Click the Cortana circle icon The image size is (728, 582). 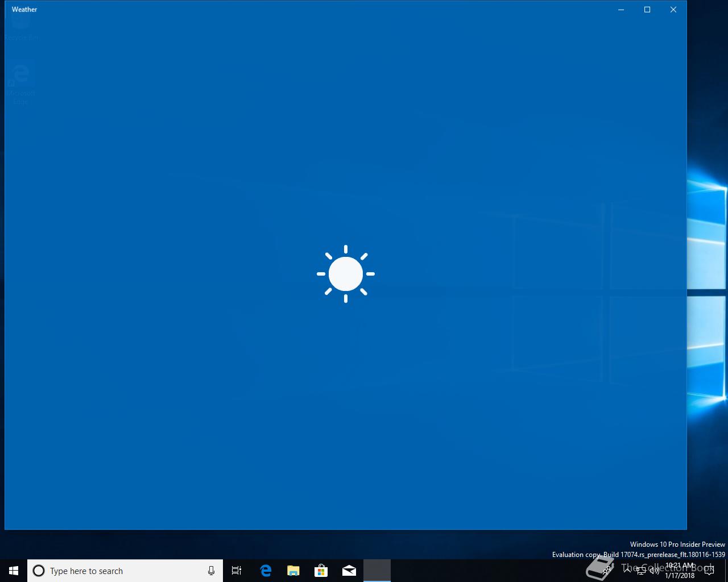click(x=39, y=571)
